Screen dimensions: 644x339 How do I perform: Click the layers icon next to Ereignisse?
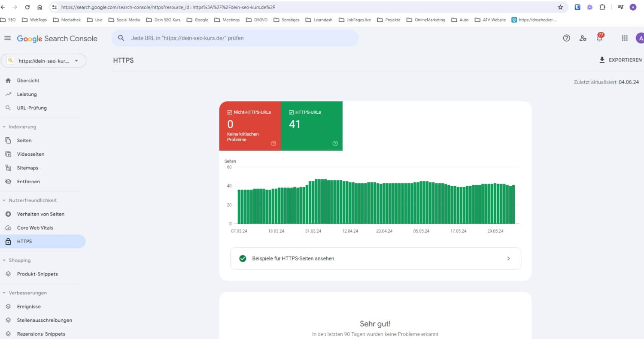tap(8, 307)
